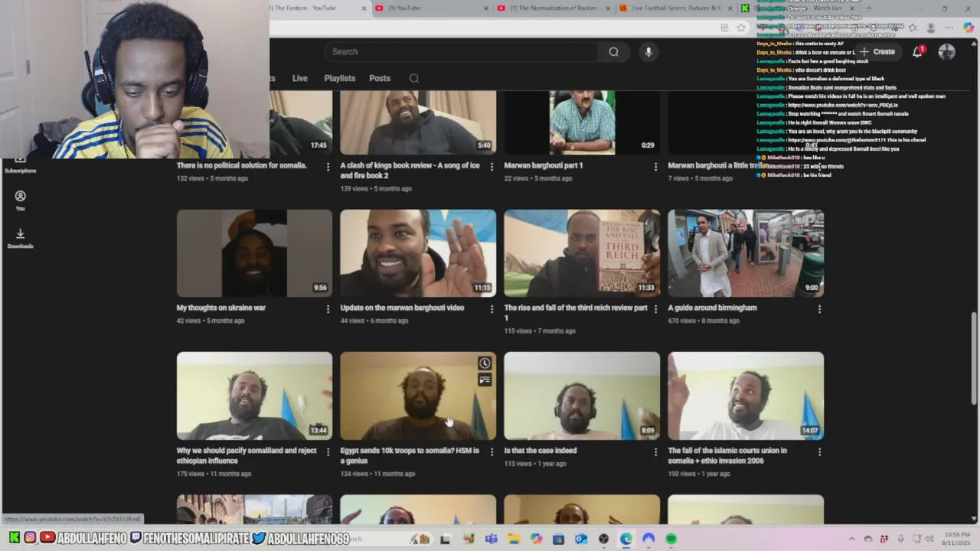Image resolution: width=980 pixels, height=551 pixels.
Task: Open the Birmingham street guide thumbnail
Action: pyautogui.click(x=746, y=253)
